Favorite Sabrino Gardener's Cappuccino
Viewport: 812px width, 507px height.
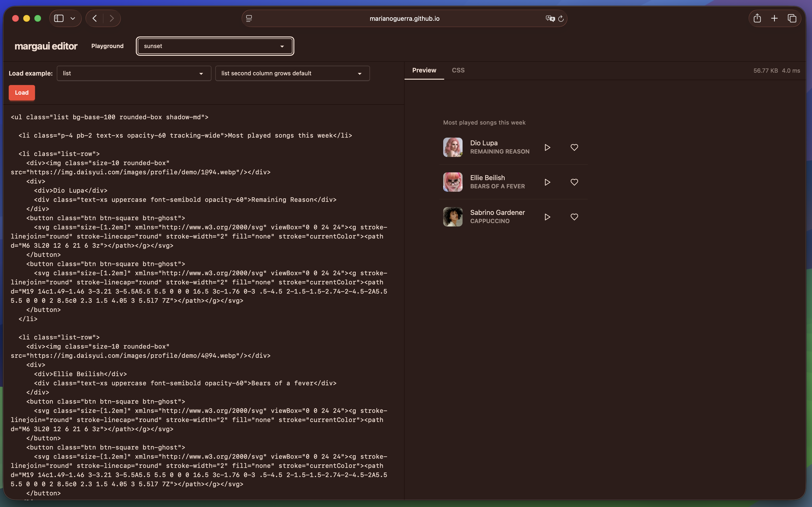click(574, 217)
